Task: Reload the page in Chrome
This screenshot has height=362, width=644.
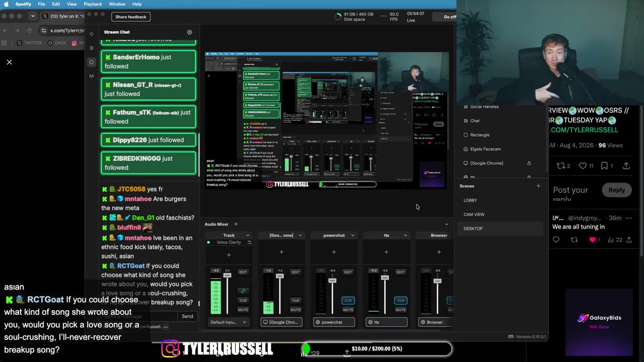Action: click(29, 31)
